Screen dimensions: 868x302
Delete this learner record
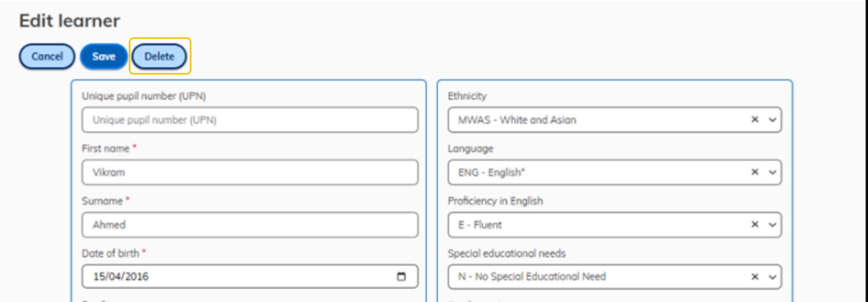(159, 57)
